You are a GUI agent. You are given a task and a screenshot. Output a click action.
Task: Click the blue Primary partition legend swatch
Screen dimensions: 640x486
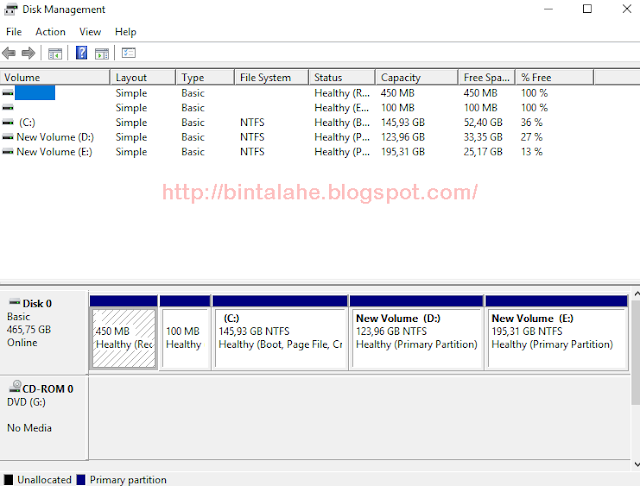81,479
